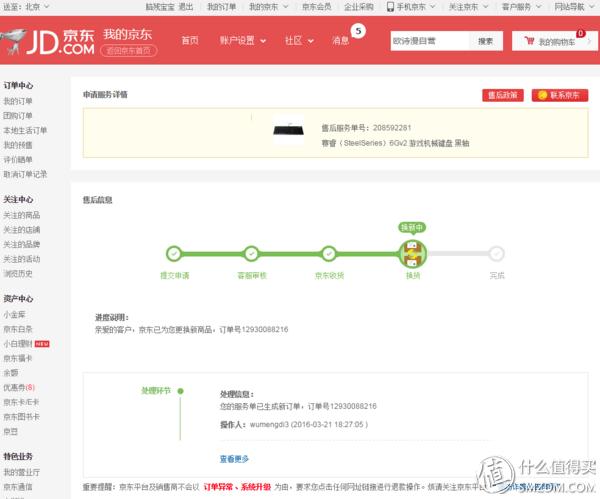
Task: Click the grey 完成 step circle
Action: pos(497,254)
